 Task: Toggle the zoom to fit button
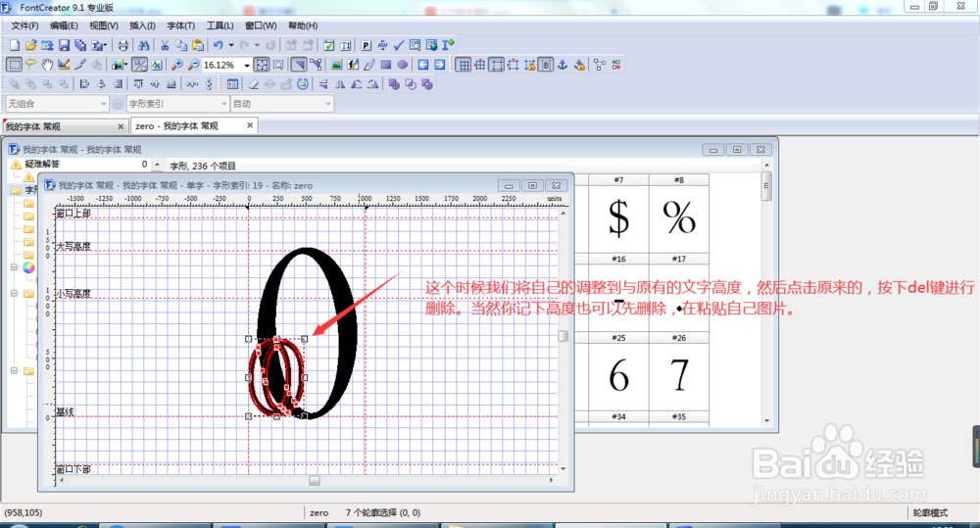[x=262, y=65]
